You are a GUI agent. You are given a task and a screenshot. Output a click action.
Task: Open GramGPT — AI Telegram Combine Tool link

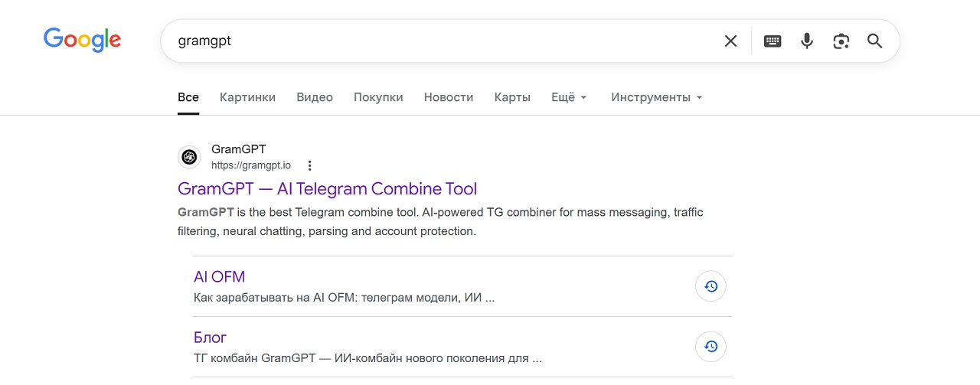click(x=327, y=189)
